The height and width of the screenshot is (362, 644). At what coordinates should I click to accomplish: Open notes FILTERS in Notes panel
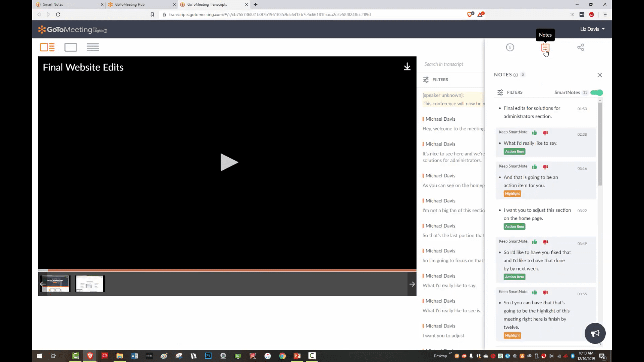click(510, 92)
